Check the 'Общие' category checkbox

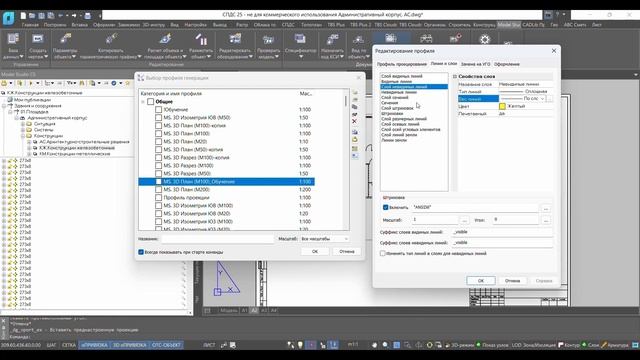pos(151,102)
